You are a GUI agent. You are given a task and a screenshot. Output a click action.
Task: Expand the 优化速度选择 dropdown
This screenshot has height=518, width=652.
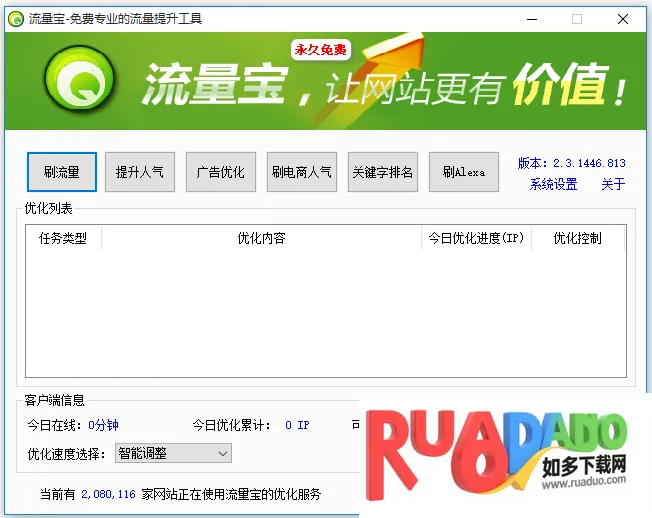coord(173,453)
